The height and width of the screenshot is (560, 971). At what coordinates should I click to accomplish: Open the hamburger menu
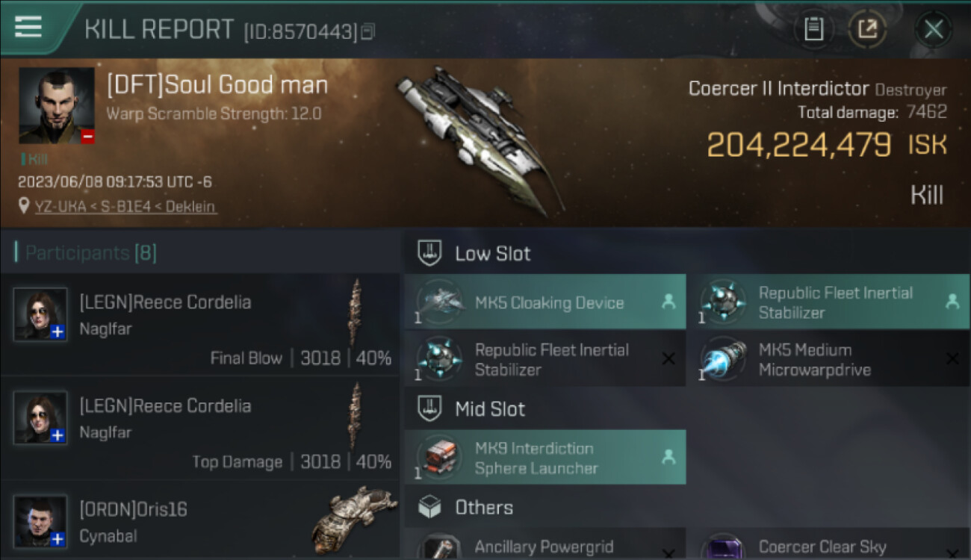tap(28, 27)
